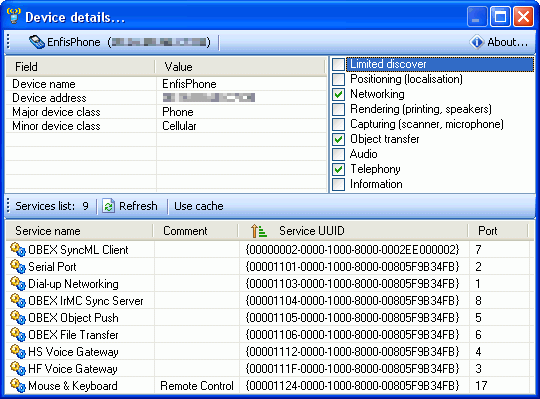Sort by the Service name column header
This screenshot has height=399, width=540.
coord(80,231)
